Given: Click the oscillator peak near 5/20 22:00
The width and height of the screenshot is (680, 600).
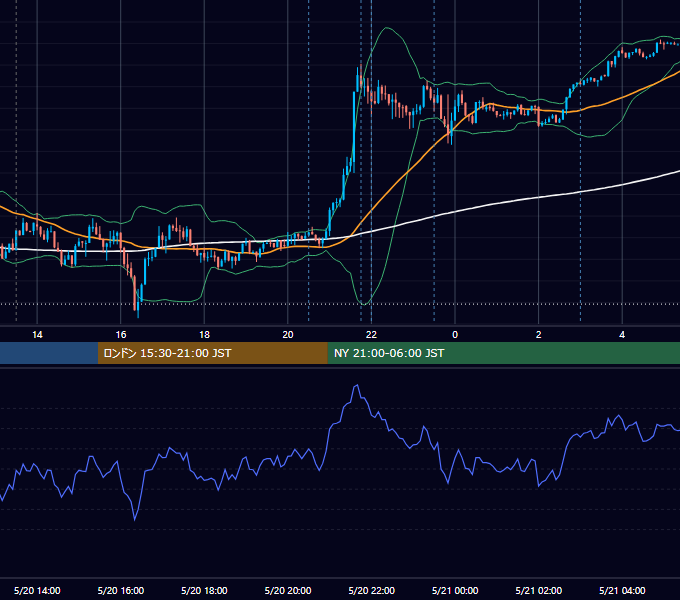Looking at the screenshot, I should click(x=356, y=385).
